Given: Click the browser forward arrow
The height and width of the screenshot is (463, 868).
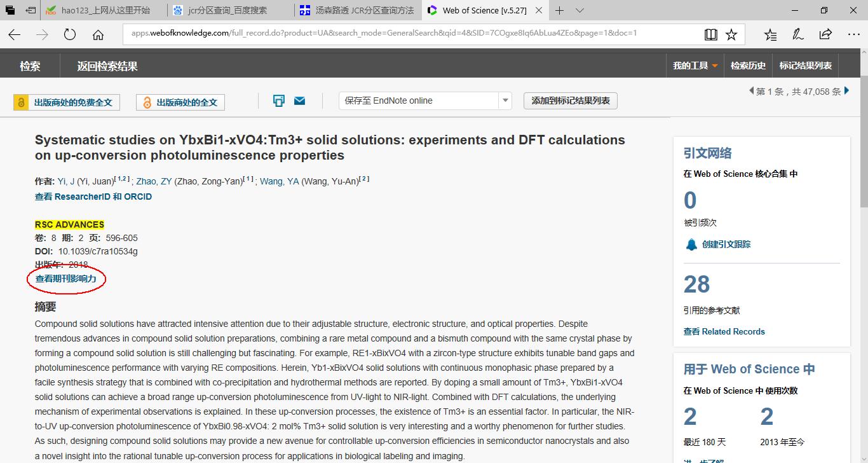Looking at the screenshot, I should click(42, 35).
